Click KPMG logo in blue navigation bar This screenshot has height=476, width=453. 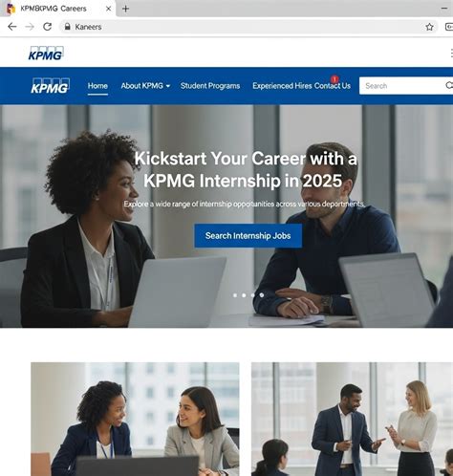51,86
